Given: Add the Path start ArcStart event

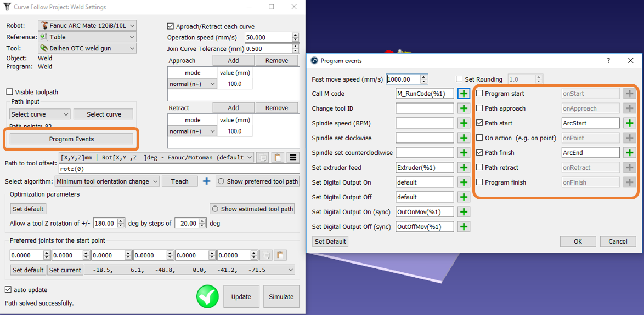Looking at the screenshot, I should click(629, 123).
